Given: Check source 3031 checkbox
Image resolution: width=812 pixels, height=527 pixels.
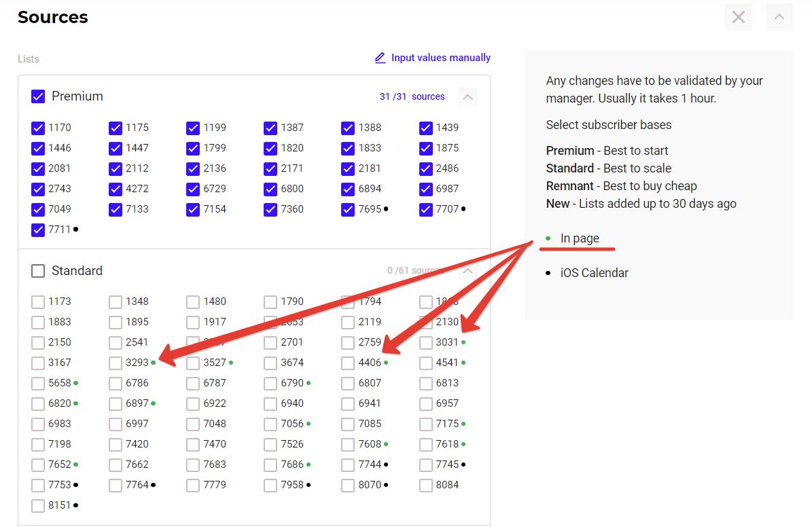Looking at the screenshot, I should [x=425, y=343].
